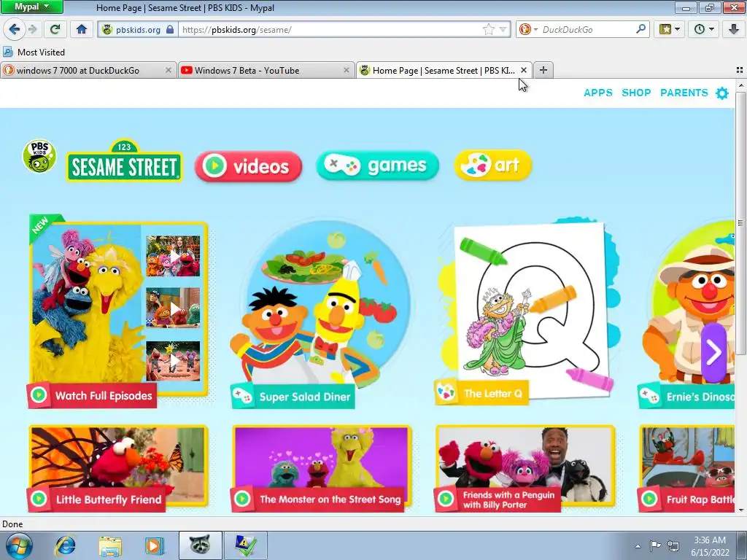Open the PARENTS link
The height and width of the screenshot is (560, 747).
click(684, 93)
